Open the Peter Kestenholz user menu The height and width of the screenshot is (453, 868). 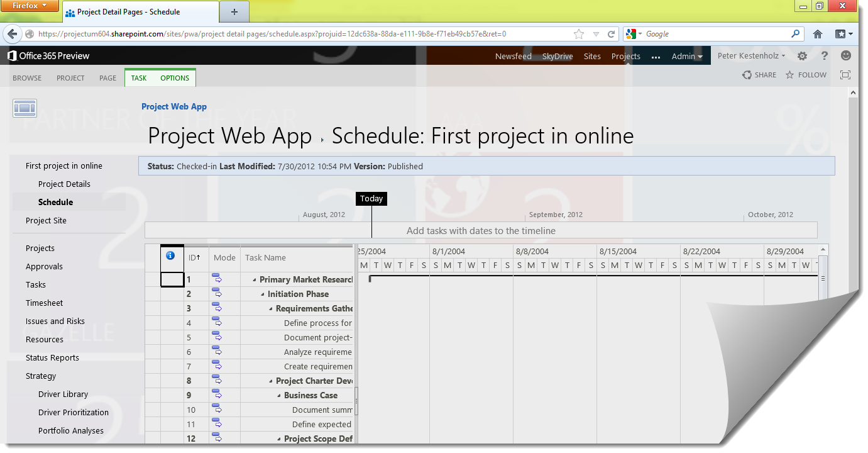752,56
